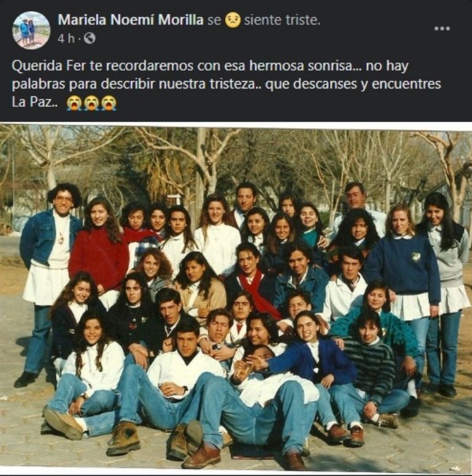Open the three-dot post options menu
The height and width of the screenshot is (476, 472).
[442, 28]
